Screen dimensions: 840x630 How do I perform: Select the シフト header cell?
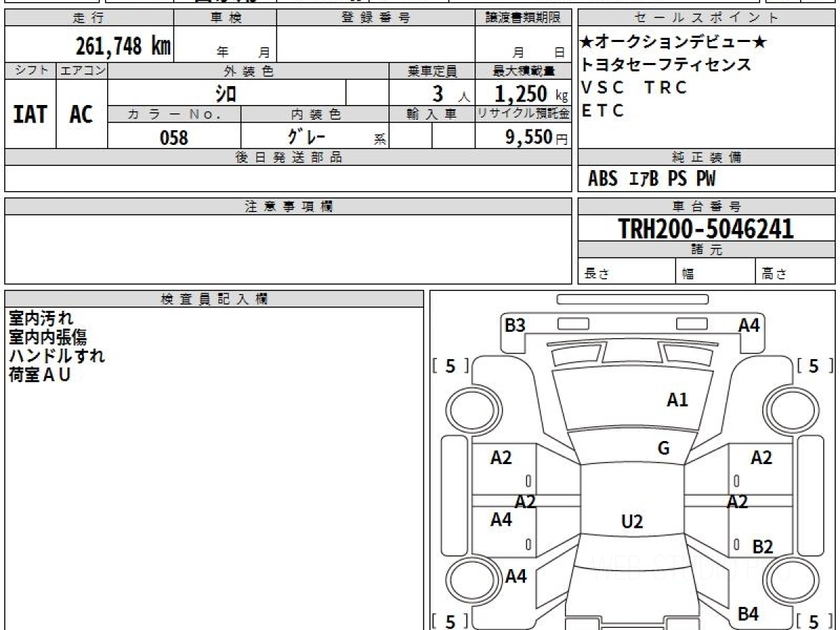click(31, 71)
